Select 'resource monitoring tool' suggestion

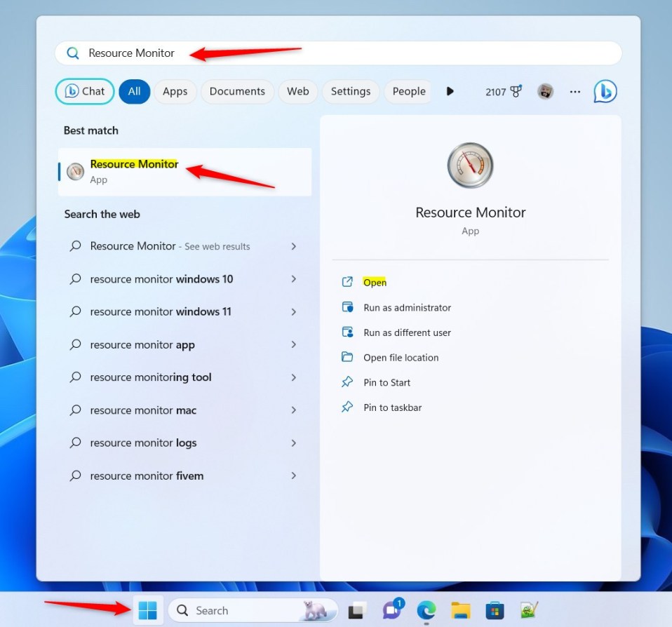[x=183, y=377]
